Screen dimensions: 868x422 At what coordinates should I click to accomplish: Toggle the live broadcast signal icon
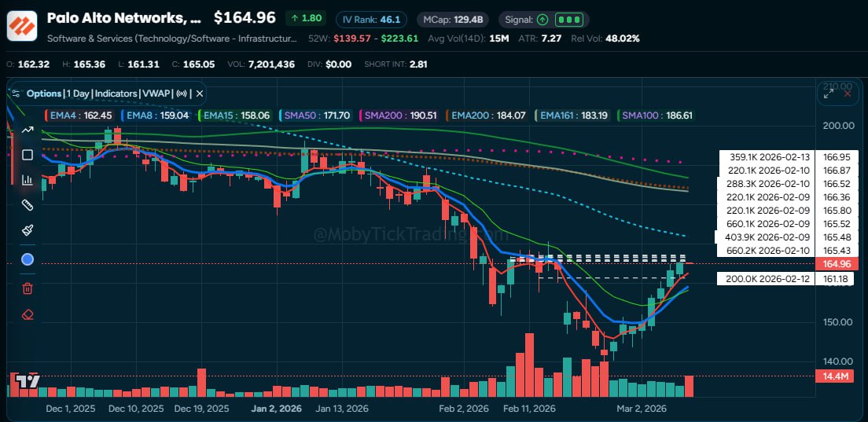click(182, 94)
